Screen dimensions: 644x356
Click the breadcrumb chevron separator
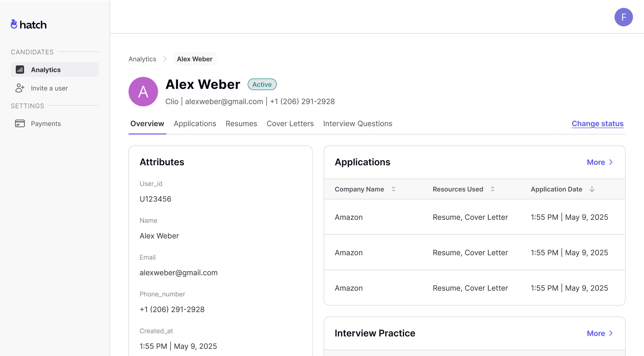pyautogui.click(x=165, y=59)
